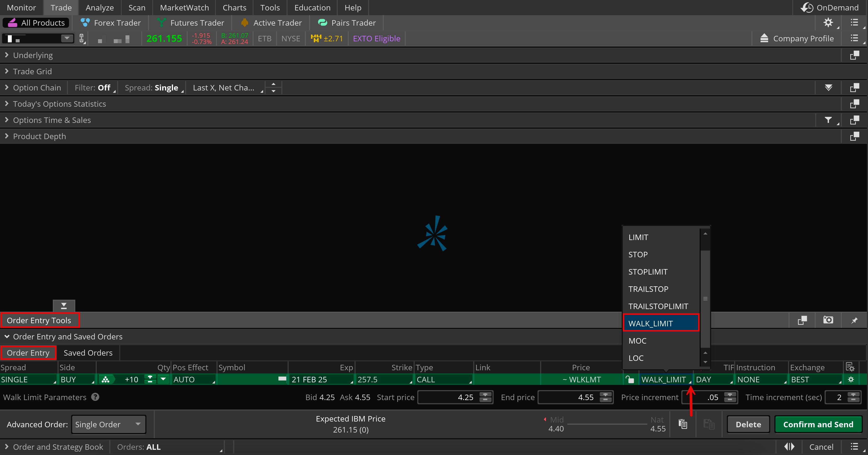Open the order row gear settings icon

pos(851,379)
